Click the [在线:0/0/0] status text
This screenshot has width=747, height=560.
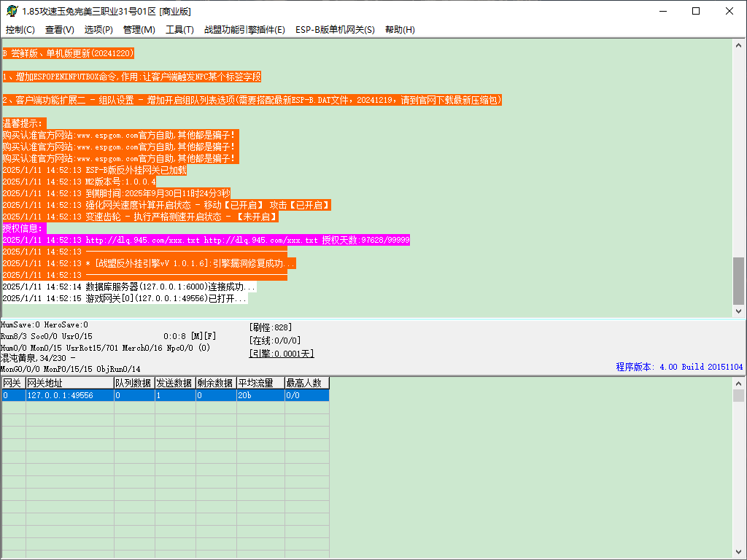(275, 341)
